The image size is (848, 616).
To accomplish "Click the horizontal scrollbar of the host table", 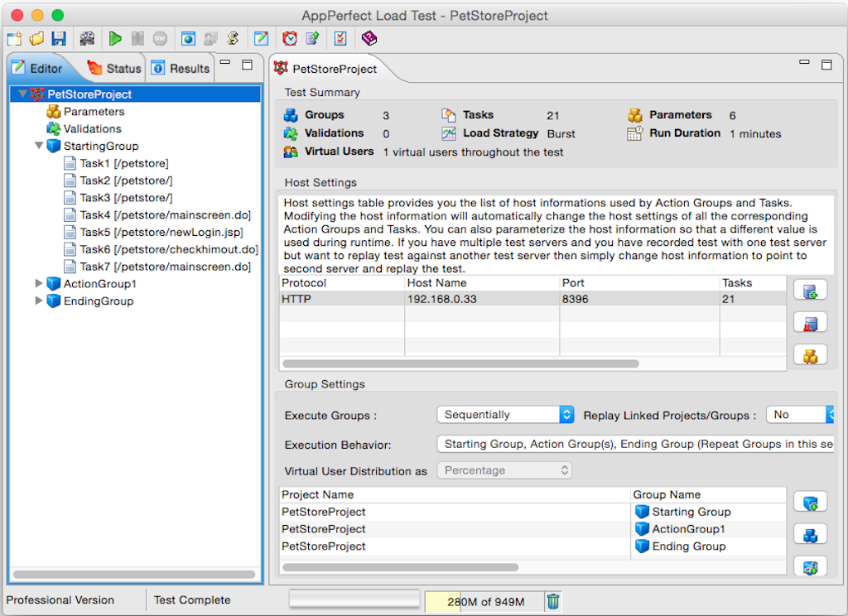I will point(460,363).
